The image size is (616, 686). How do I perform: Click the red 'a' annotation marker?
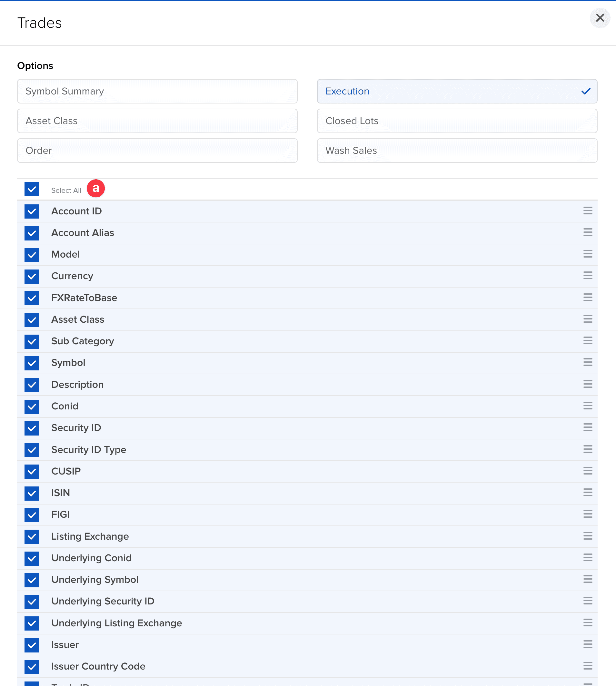[x=96, y=188]
